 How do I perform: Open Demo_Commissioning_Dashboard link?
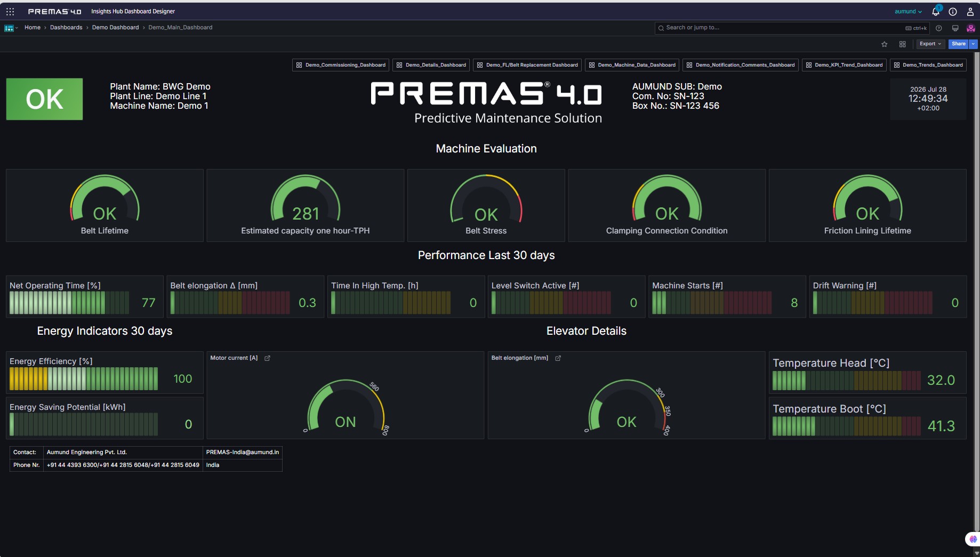coord(341,65)
